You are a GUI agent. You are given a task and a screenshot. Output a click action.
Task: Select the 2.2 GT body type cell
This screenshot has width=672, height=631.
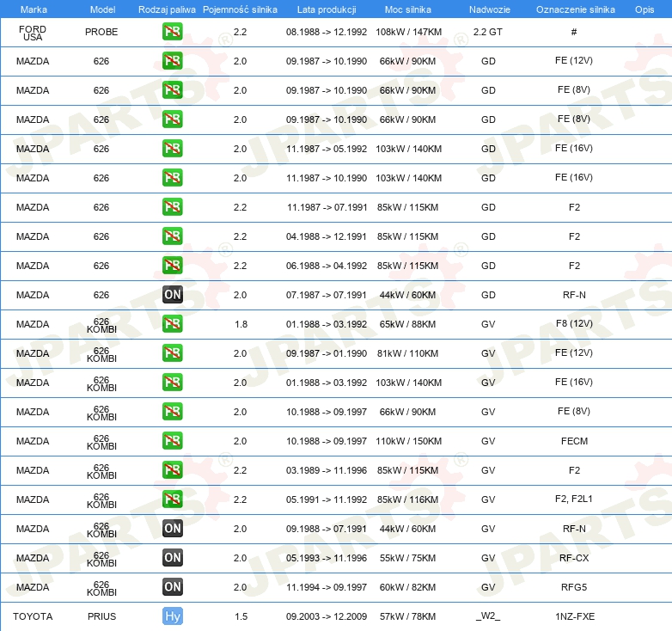point(488,32)
